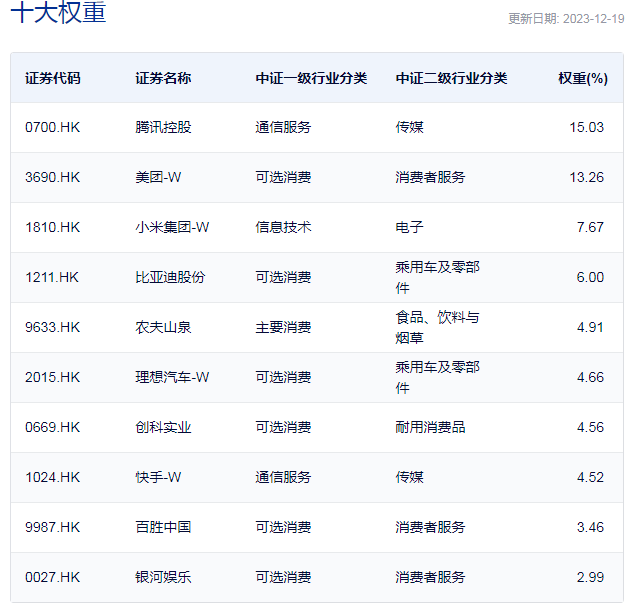This screenshot has width=629, height=611.
Task: Select security code 0700.HK
Action: (53, 128)
